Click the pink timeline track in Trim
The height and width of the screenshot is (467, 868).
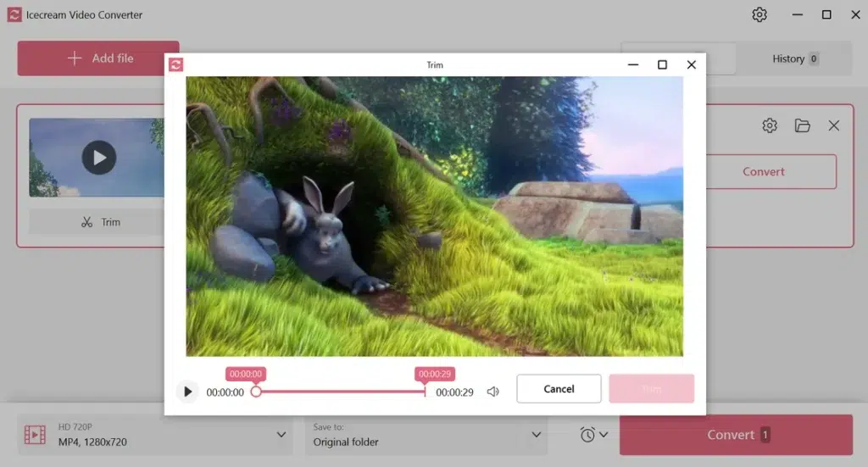pos(341,392)
